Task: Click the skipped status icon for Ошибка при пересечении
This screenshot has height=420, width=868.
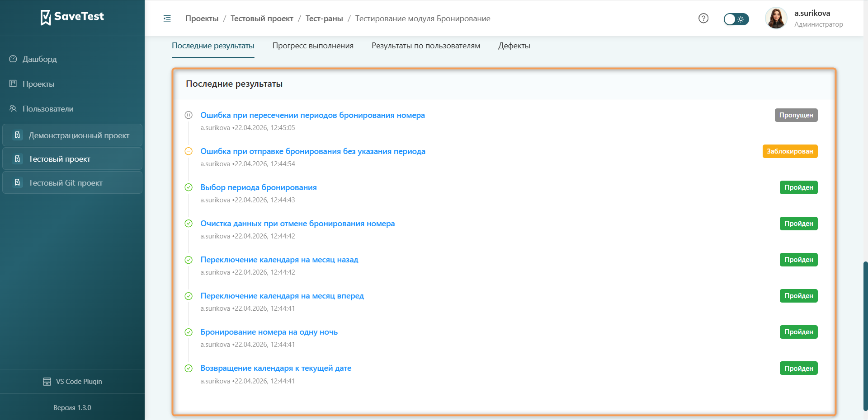Action: 189,115
